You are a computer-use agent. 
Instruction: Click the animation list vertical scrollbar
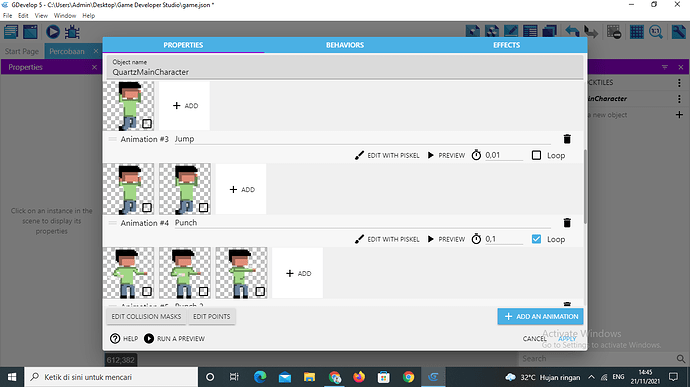pyautogui.click(x=585, y=187)
